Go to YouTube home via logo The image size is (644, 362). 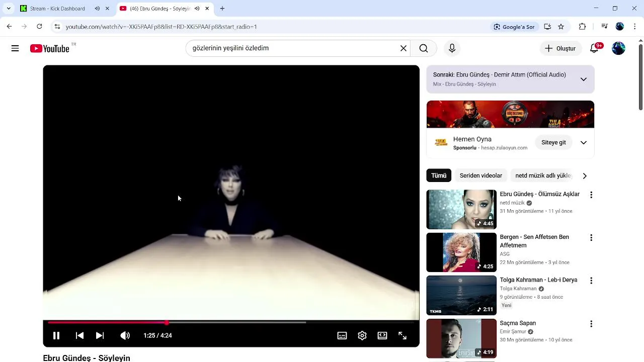click(50, 48)
